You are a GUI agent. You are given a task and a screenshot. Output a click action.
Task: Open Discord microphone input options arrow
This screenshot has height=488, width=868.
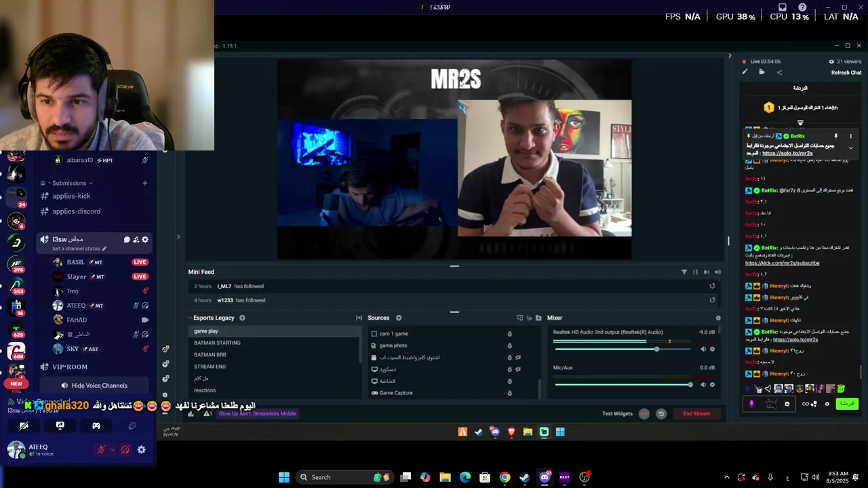(112, 449)
